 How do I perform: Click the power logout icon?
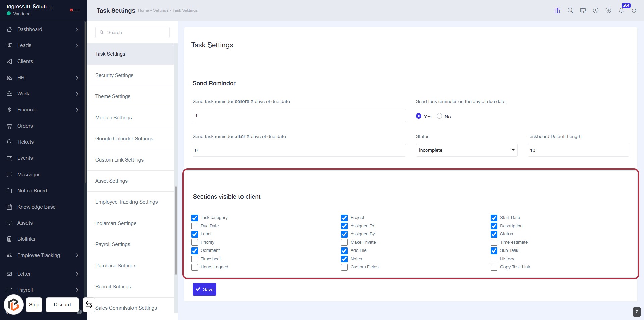pos(634,10)
